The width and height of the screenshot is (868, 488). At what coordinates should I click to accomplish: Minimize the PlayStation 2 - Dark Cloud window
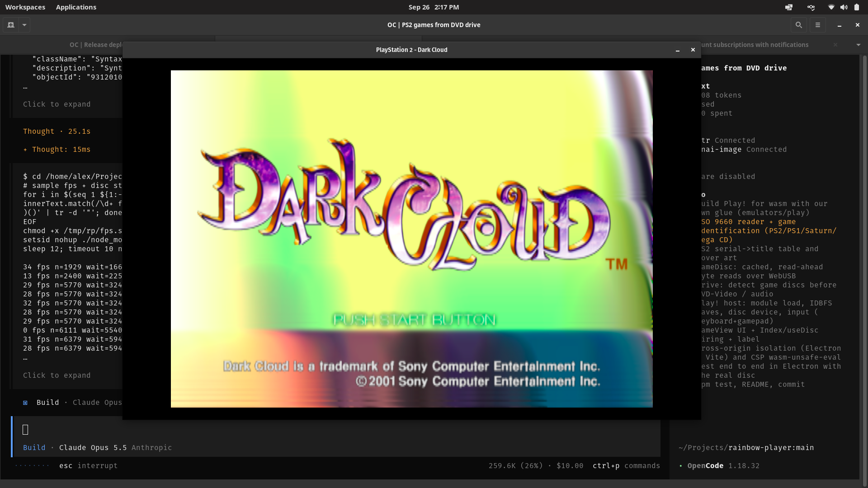(x=678, y=50)
